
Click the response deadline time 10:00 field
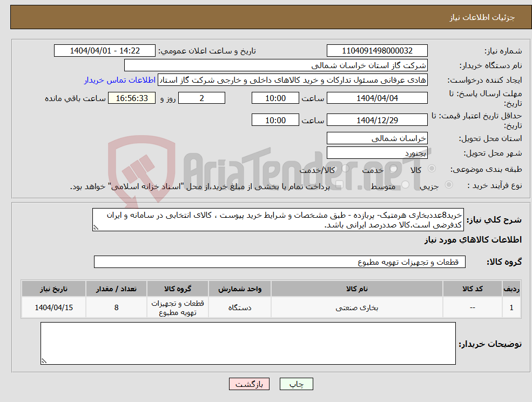pyautogui.click(x=275, y=98)
